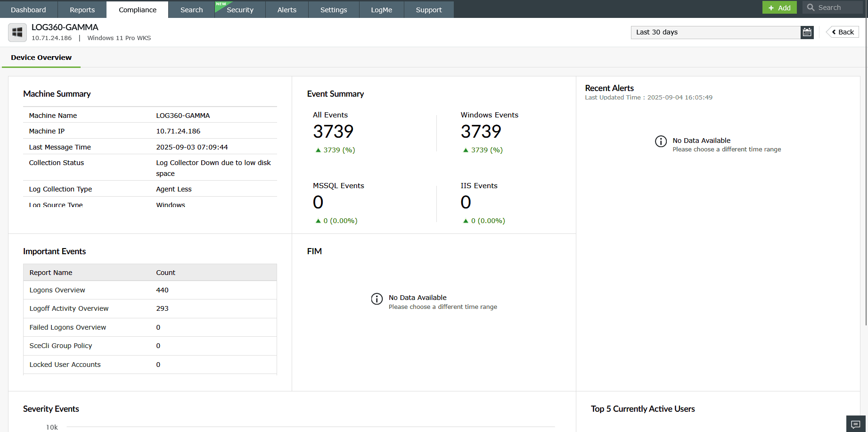Open Logons Overview report row
The width and height of the screenshot is (868, 432).
57,290
